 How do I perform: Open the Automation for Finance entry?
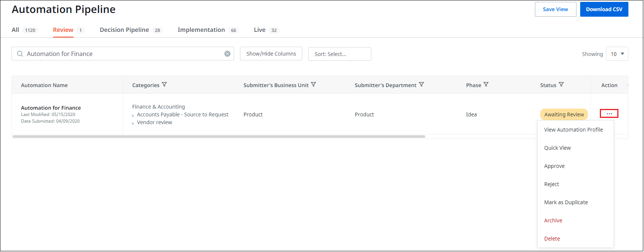click(51, 108)
